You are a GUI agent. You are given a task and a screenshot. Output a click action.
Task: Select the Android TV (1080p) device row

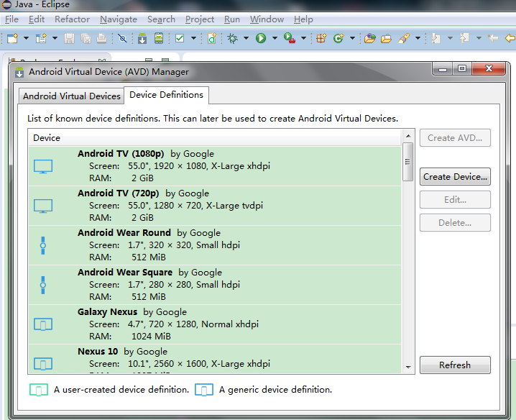coord(215,166)
